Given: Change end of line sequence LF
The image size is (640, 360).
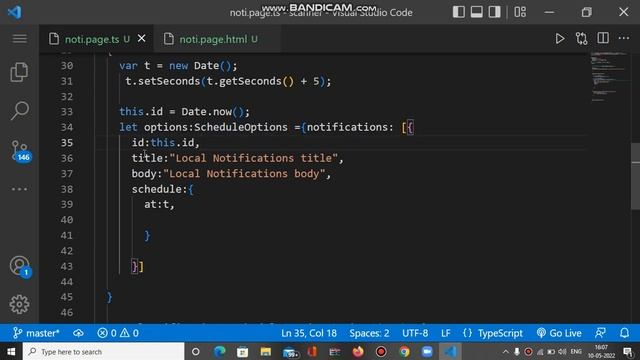Looking at the screenshot, I should [446, 333].
